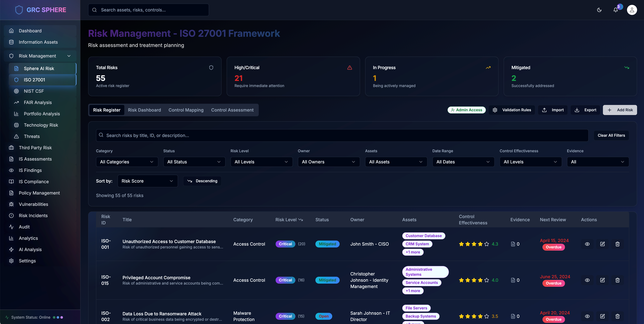Image resolution: width=644 pixels, height=324 pixels.
Task: Toggle Descending sort order
Action: [x=202, y=181]
